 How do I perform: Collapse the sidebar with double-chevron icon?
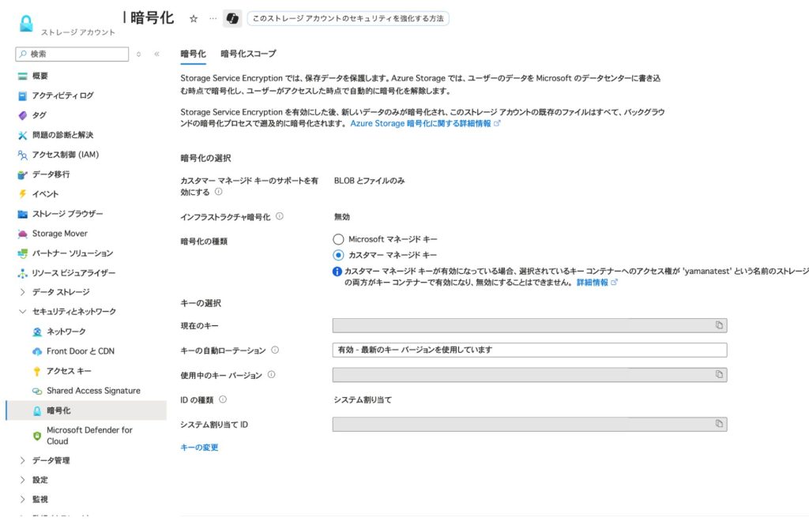[x=156, y=54]
